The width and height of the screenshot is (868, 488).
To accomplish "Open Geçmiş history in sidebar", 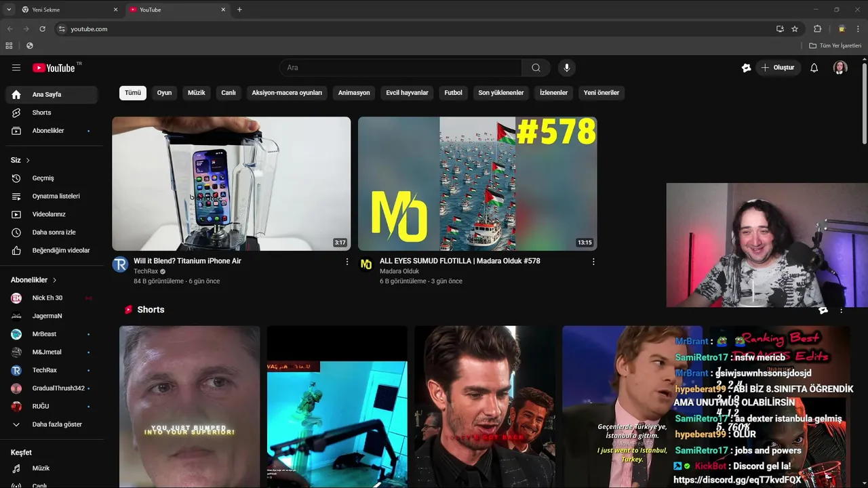I will [52, 178].
